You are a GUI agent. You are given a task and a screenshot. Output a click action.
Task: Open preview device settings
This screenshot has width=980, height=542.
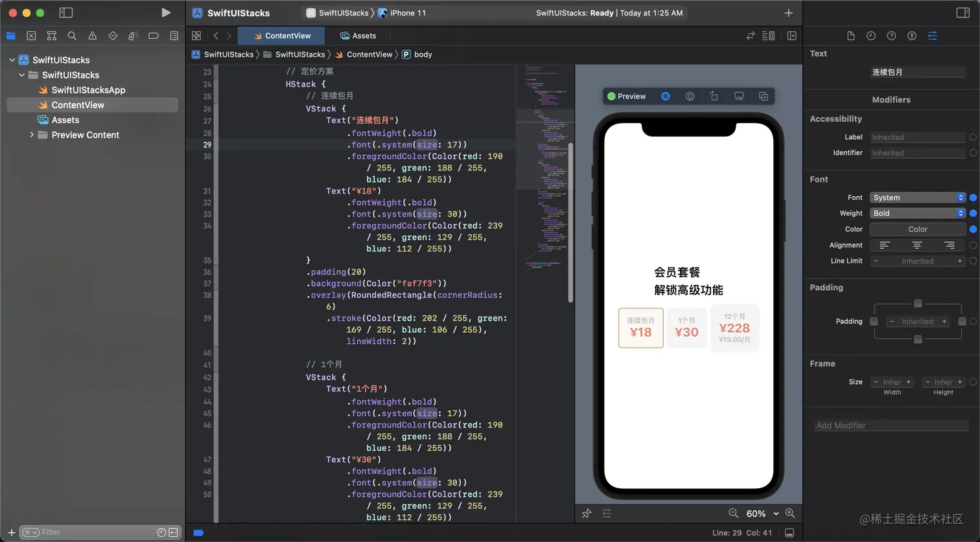point(739,96)
